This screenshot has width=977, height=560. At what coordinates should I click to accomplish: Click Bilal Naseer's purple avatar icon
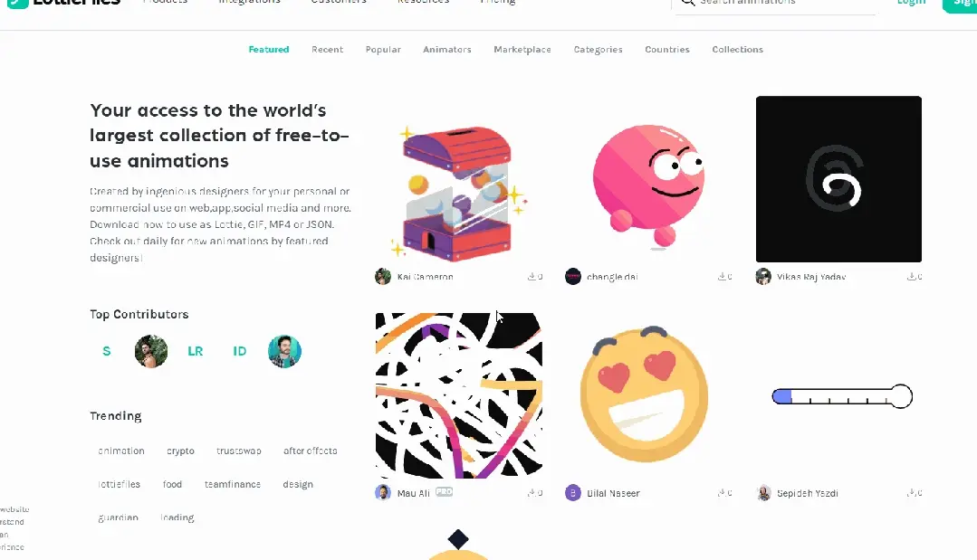click(572, 493)
